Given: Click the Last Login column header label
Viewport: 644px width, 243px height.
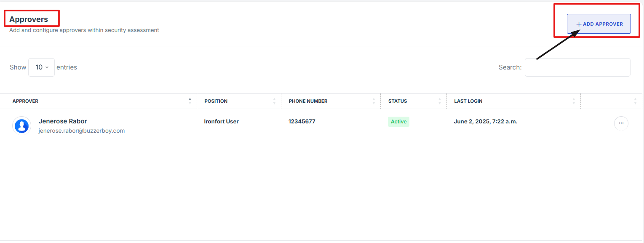Looking at the screenshot, I should coord(468,101).
